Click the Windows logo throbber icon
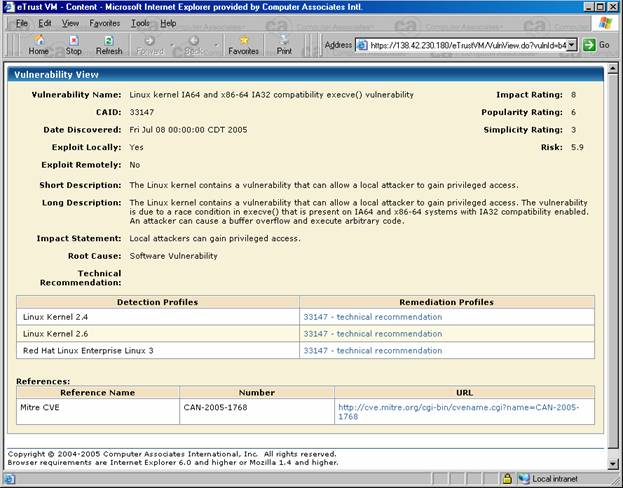This screenshot has width=623, height=488. coord(604,22)
